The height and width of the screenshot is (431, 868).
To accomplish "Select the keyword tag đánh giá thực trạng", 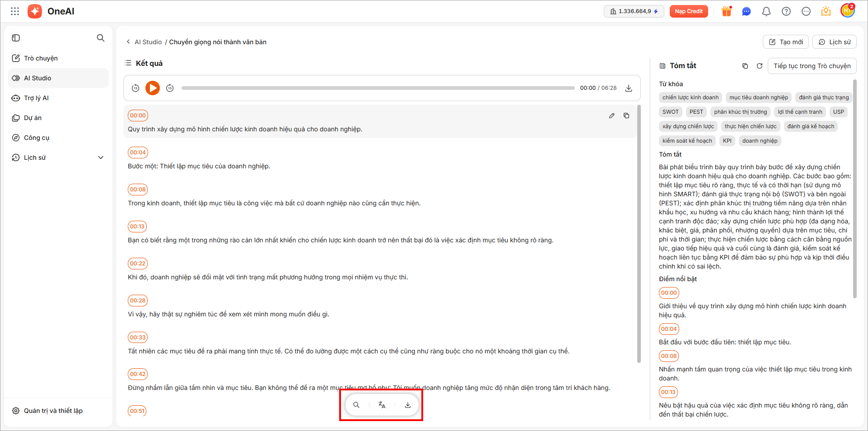I will [x=824, y=97].
